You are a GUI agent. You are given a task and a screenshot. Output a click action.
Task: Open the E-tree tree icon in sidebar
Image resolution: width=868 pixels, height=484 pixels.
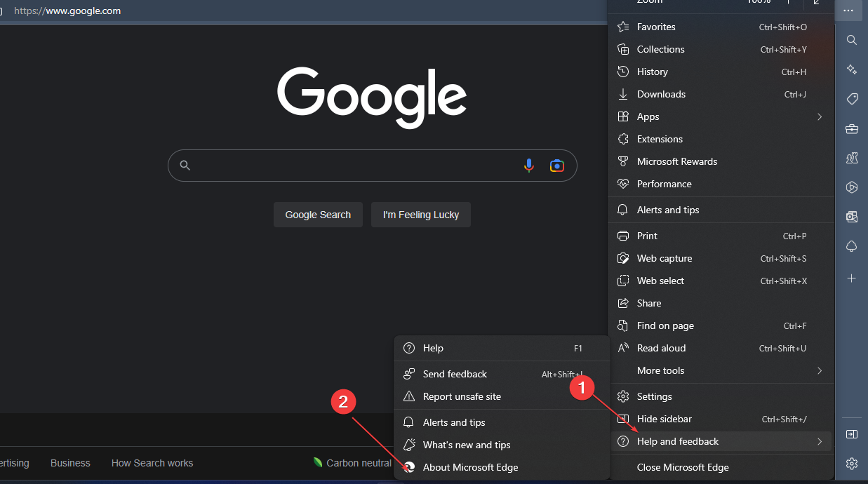coord(851,246)
